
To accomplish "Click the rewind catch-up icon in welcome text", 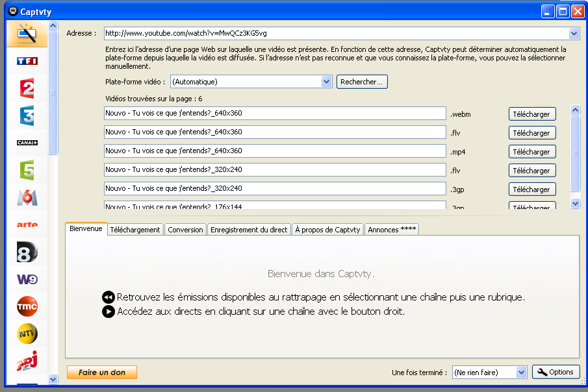I will coord(109,297).
